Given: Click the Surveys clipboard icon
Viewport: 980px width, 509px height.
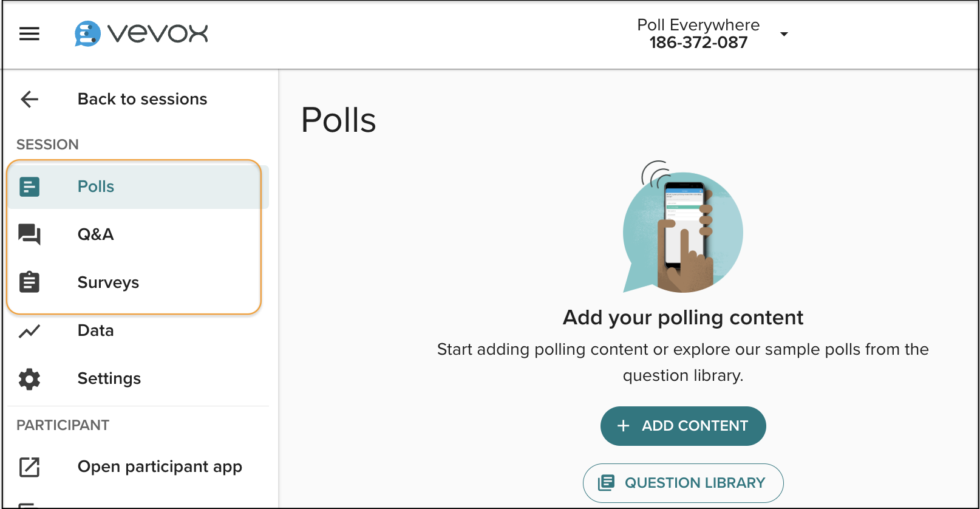Looking at the screenshot, I should tap(29, 282).
